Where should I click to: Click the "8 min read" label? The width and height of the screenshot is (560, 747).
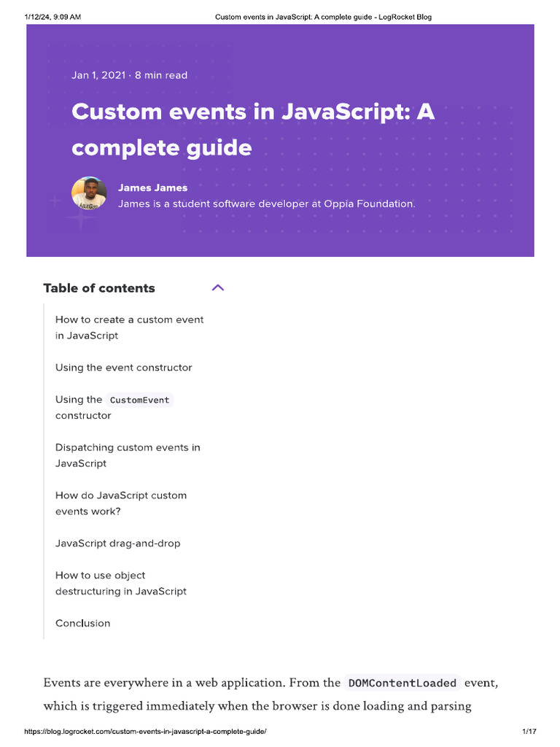(161, 75)
